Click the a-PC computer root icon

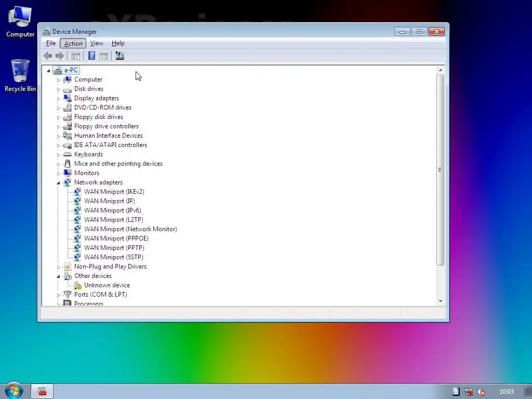click(x=57, y=70)
